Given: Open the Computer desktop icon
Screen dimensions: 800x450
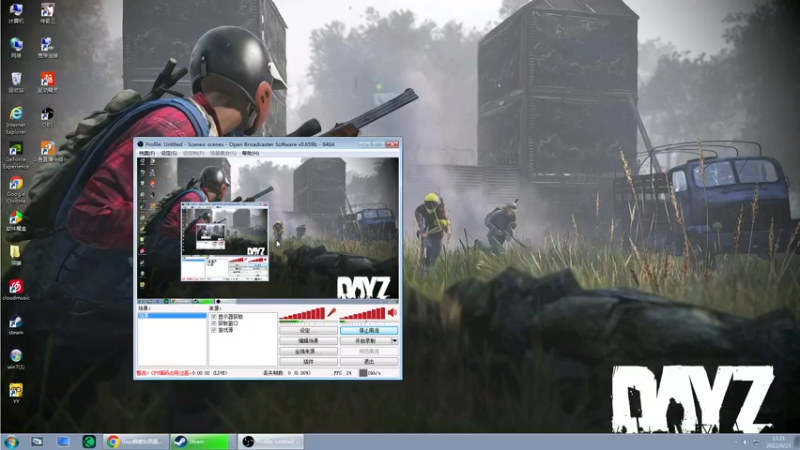Looking at the screenshot, I should coord(16,14).
